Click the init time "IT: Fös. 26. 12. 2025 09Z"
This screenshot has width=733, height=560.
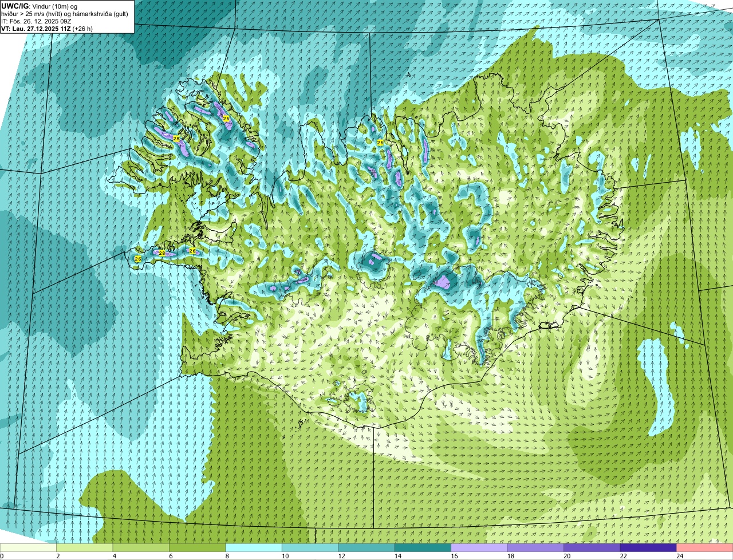click(x=36, y=21)
